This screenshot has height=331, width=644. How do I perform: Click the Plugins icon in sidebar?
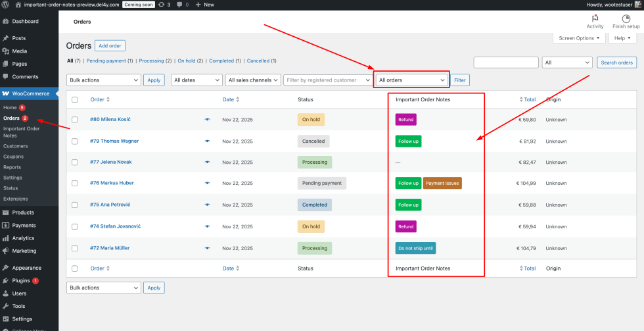pyautogui.click(x=6, y=280)
